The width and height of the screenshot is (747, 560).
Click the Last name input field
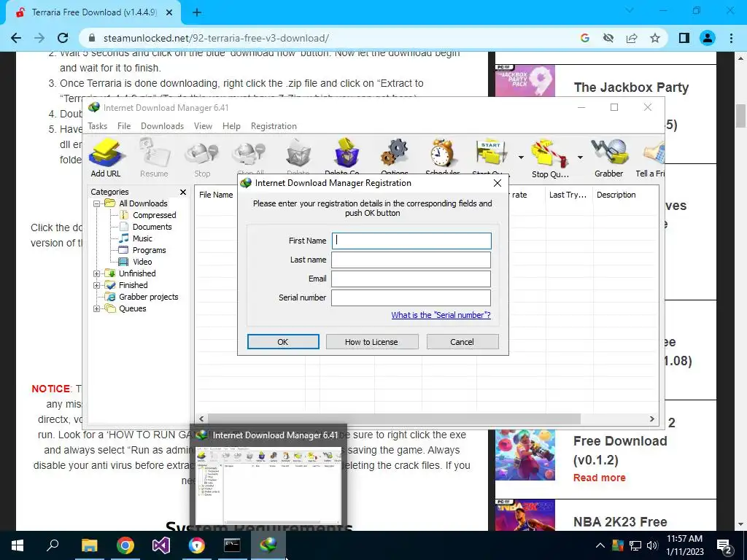[411, 260]
